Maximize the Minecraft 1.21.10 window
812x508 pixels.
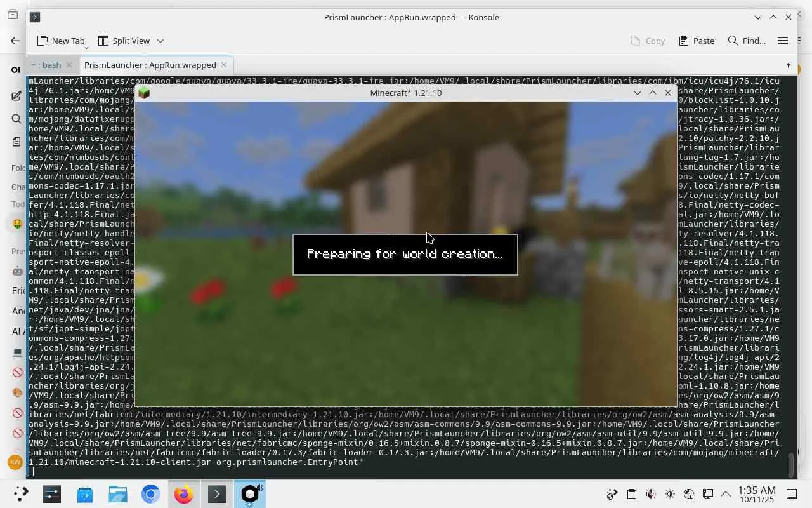pyautogui.click(x=653, y=93)
